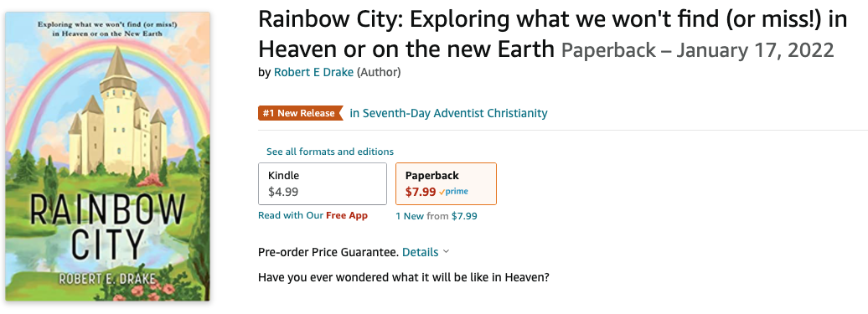The image size is (868, 314).
Task: Click the product title heading text
Action: coord(552,34)
